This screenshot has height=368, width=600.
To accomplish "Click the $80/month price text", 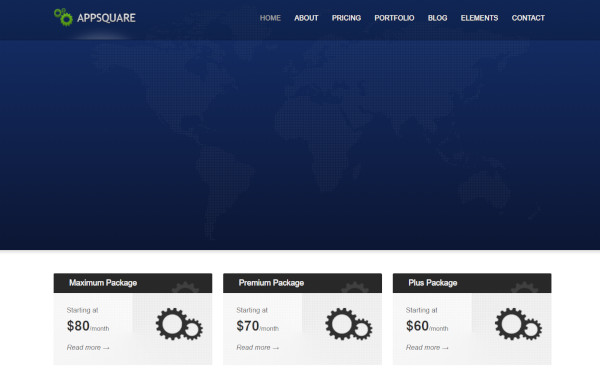I will [x=88, y=326].
